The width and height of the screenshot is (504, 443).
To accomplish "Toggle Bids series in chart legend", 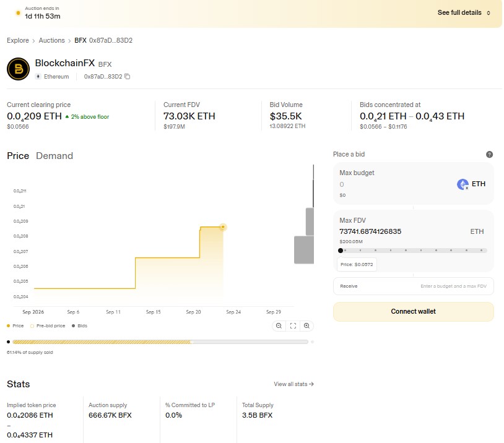I will (79, 325).
